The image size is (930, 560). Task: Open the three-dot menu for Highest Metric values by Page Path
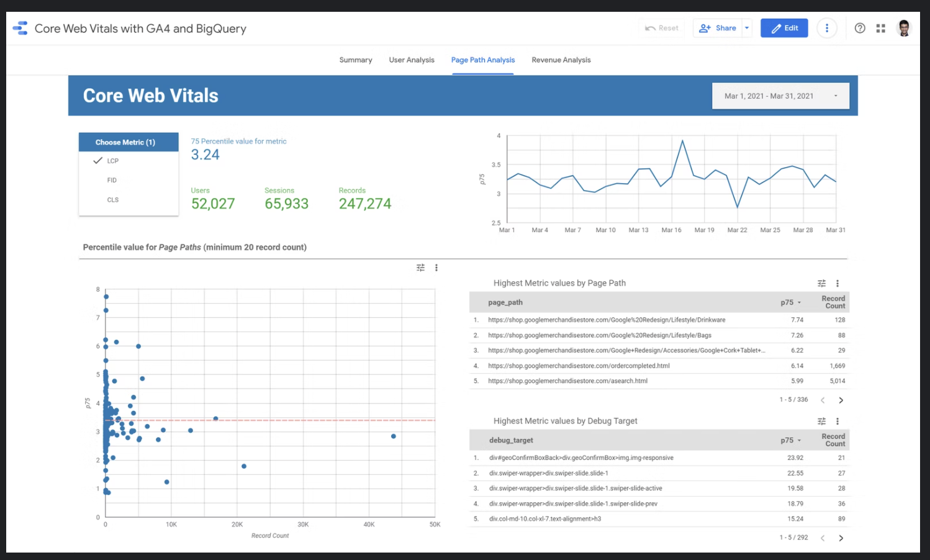pos(837,282)
